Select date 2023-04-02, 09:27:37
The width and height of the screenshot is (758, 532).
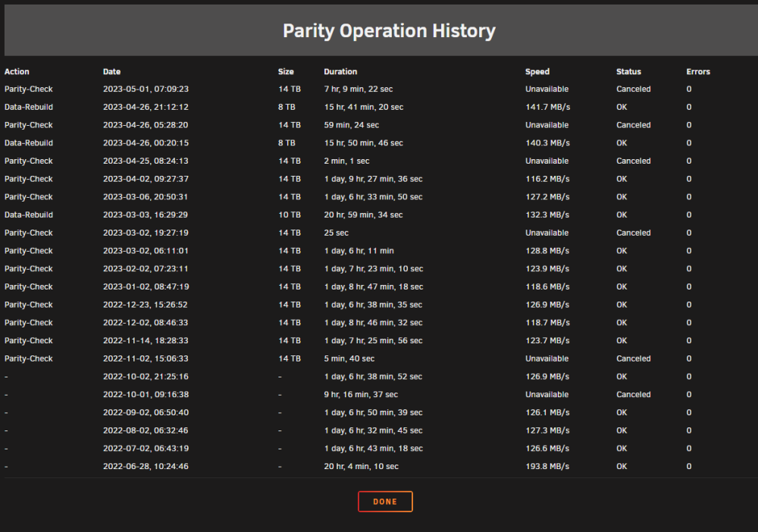click(x=146, y=179)
